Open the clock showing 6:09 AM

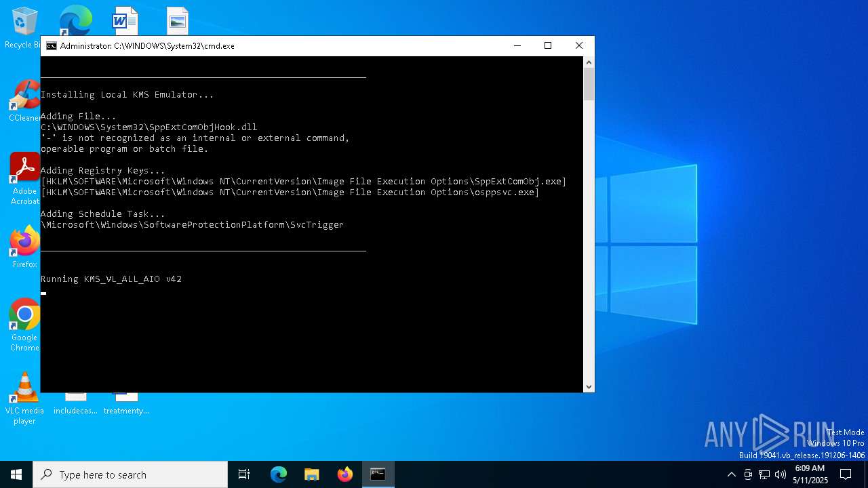pos(810,474)
